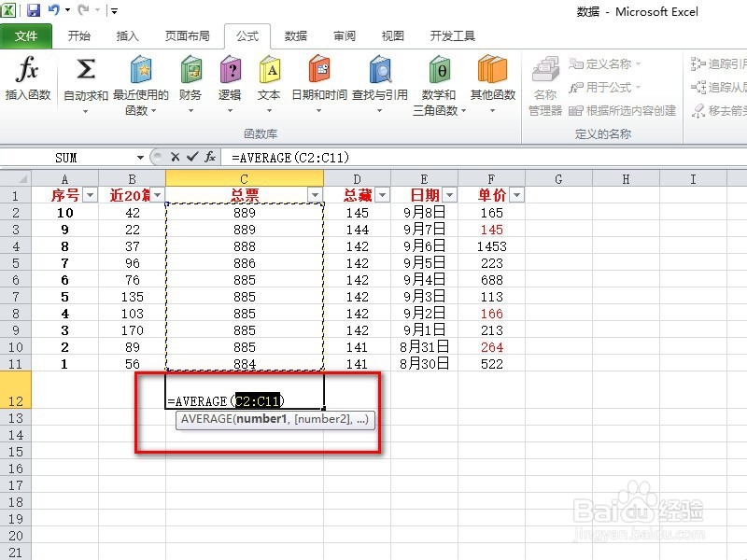
Task: Open the Financial (财务) functions book icon
Action: click(190, 71)
